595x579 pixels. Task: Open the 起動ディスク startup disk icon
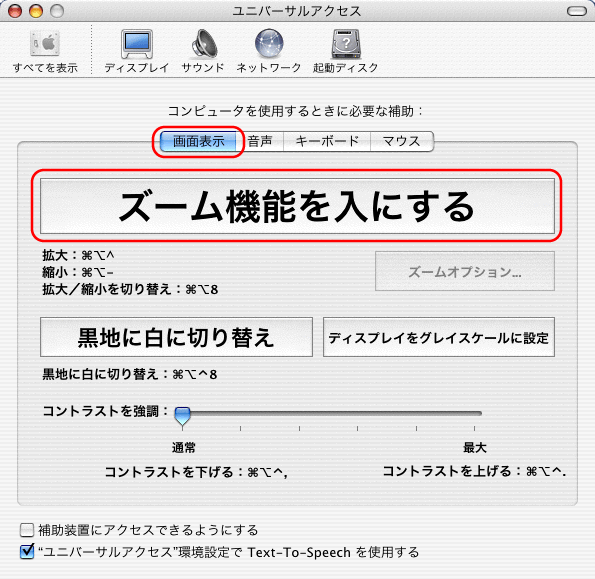tap(346, 44)
